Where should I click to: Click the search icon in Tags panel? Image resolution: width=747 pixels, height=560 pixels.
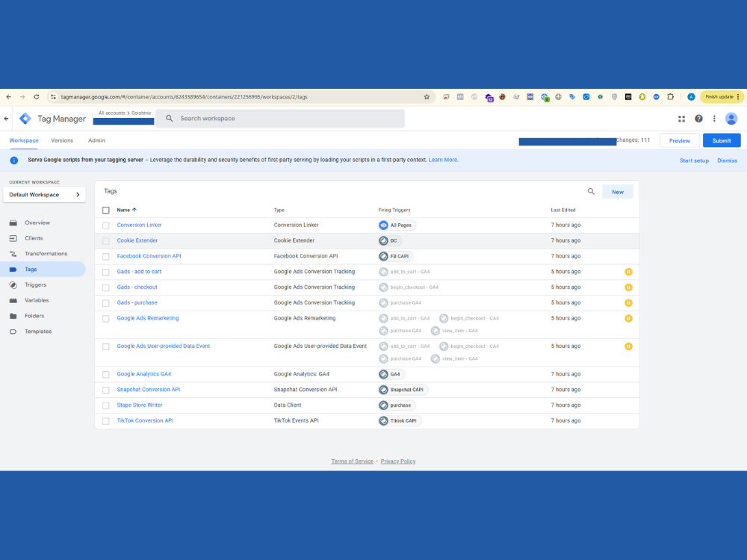click(x=591, y=191)
